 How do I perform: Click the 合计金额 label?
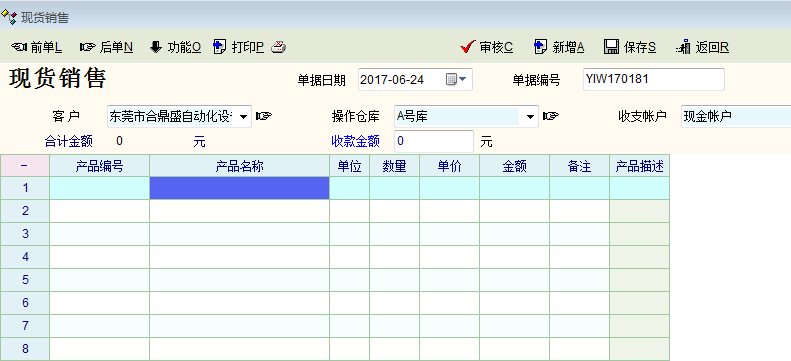(69, 141)
